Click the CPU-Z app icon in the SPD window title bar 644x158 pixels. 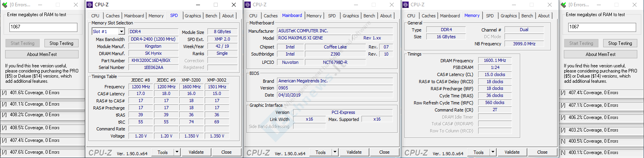point(90,5)
